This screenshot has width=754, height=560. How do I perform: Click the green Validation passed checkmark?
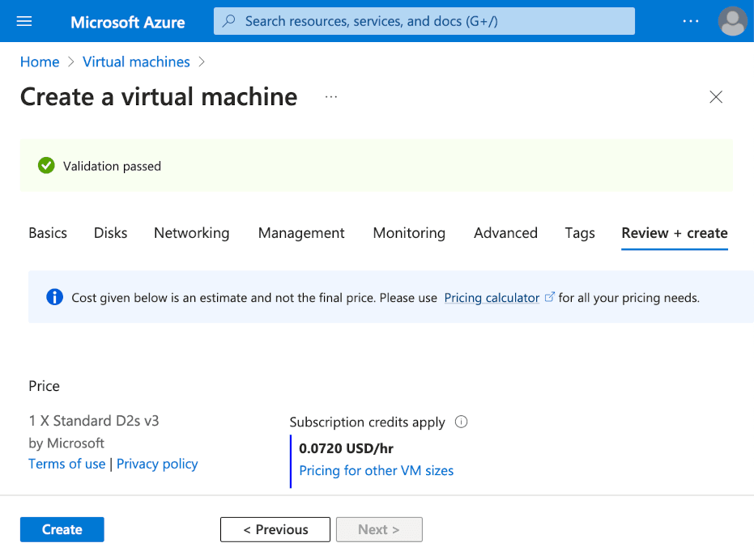pos(46,166)
